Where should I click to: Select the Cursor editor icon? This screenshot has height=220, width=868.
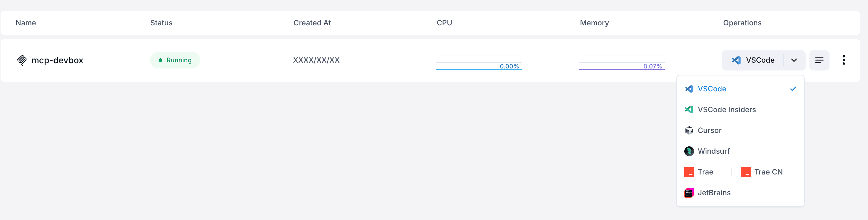tap(690, 130)
